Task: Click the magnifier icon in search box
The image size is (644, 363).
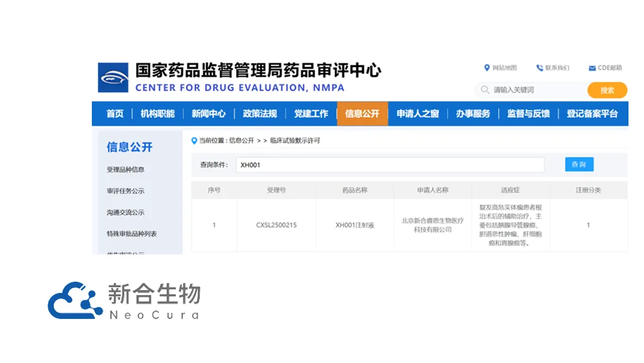Action: [x=484, y=90]
